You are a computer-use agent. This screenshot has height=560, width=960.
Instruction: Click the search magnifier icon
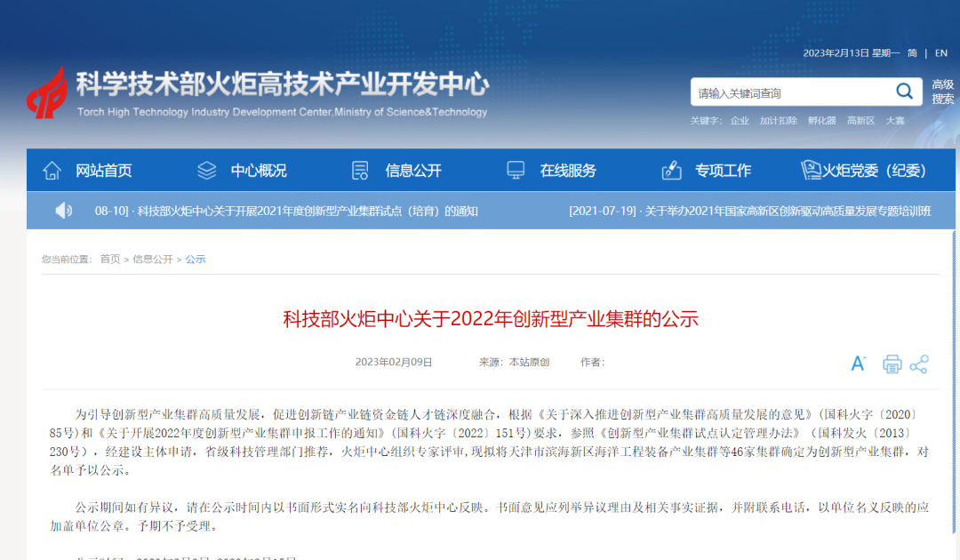pyautogui.click(x=905, y=92)
